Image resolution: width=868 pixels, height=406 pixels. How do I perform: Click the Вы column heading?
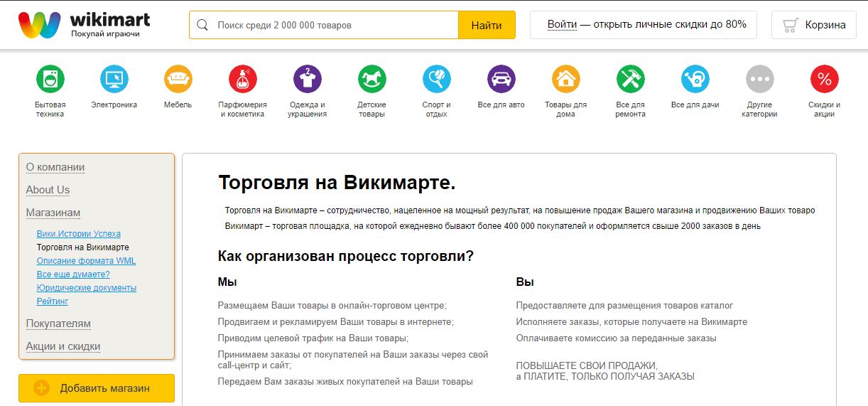525,282
